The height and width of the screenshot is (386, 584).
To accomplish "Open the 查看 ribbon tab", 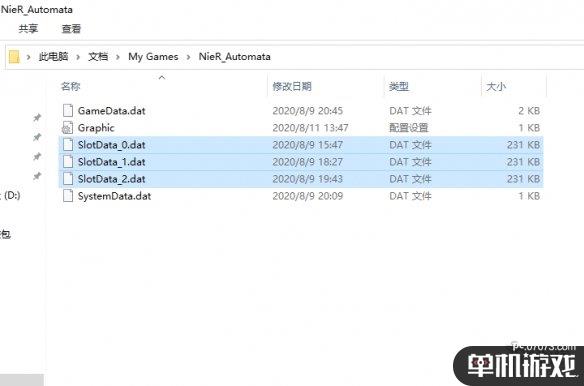I will [71, 29].
